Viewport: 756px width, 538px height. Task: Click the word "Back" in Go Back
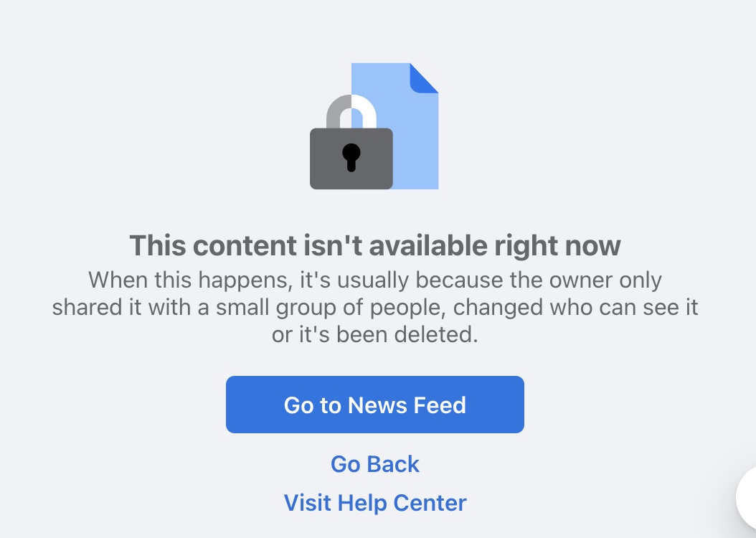(x=394, y=464)
